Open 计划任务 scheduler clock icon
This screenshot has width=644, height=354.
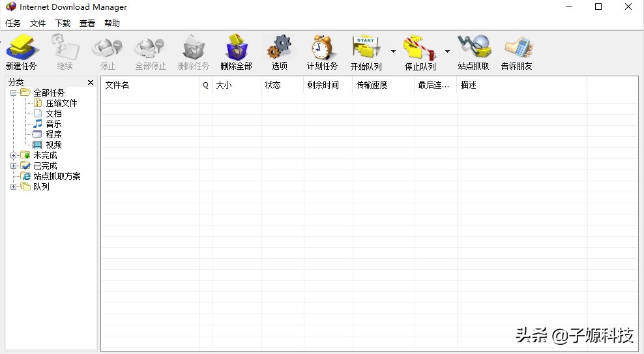point(322,47)
